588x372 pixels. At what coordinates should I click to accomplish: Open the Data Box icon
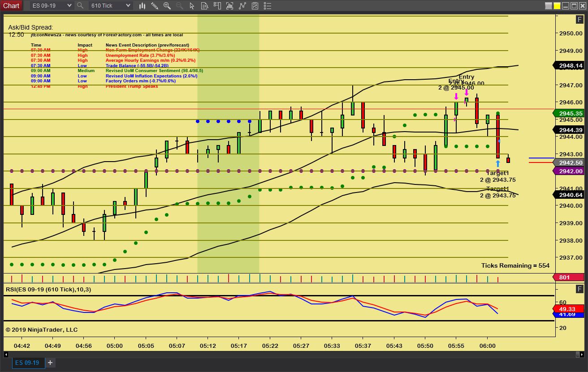204,6
